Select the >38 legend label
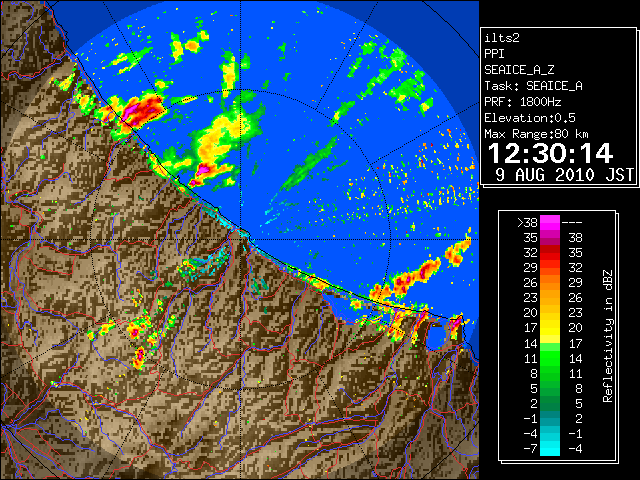640x480 pixels. (x=527, y=223)
